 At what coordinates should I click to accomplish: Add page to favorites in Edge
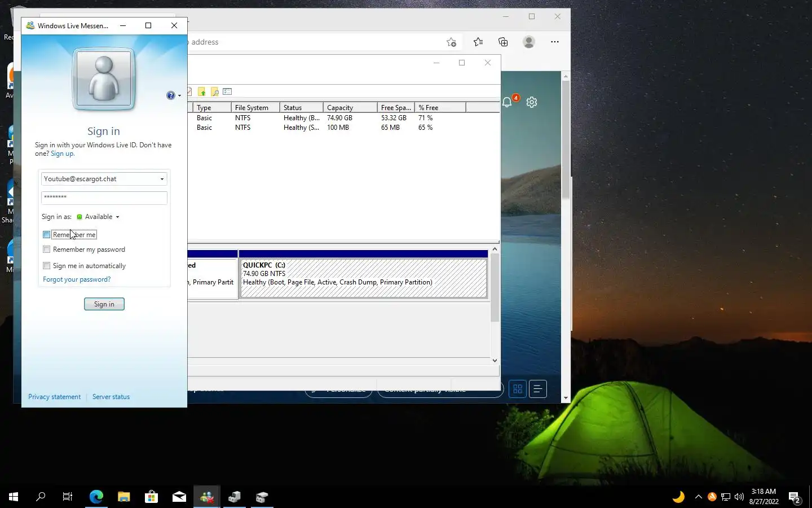451,42
